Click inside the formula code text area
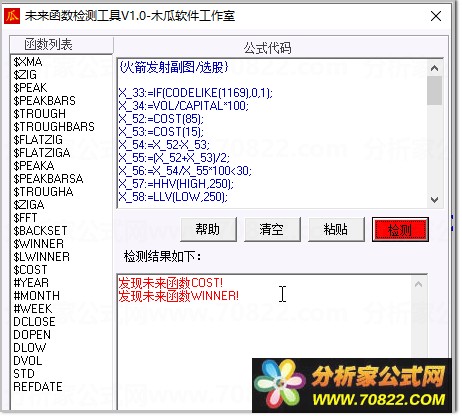The height and width of the screenshot is (416, 462). click(x=272, y=134)
